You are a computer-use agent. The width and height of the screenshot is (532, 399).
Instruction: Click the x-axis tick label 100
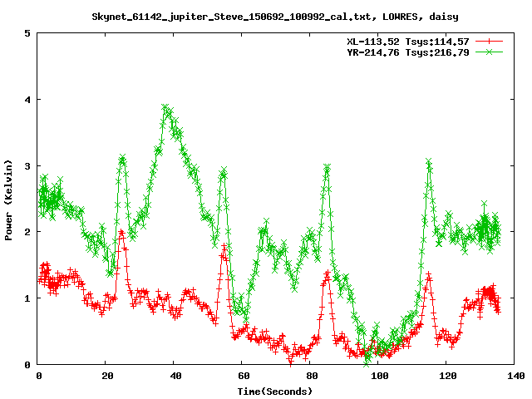pyautogui.click(x=379, y=376)
